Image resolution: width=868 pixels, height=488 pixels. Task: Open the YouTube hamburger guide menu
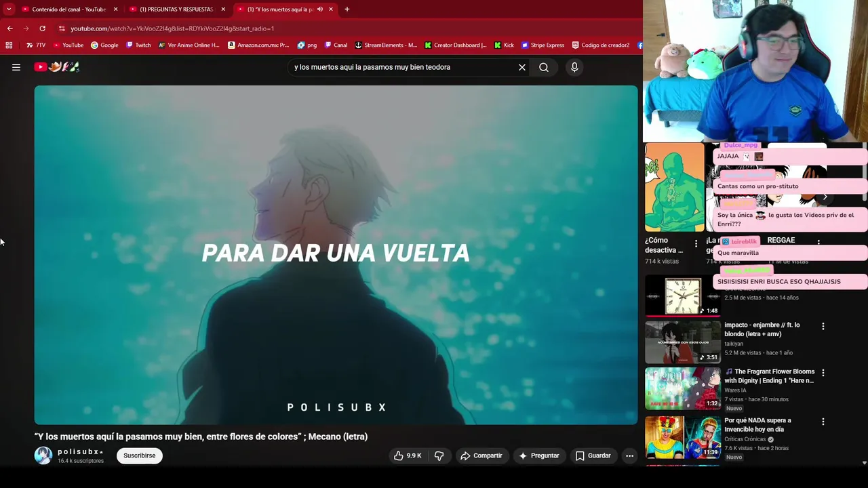[16, 67]
